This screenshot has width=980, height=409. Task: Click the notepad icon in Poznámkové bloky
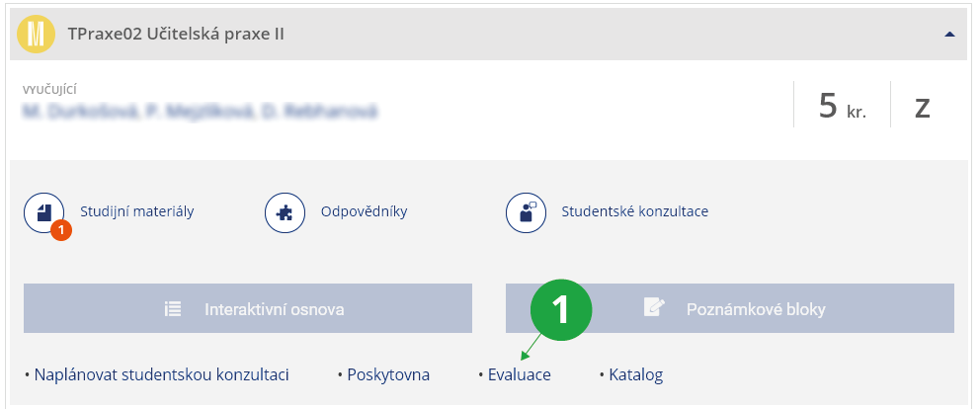654,308
